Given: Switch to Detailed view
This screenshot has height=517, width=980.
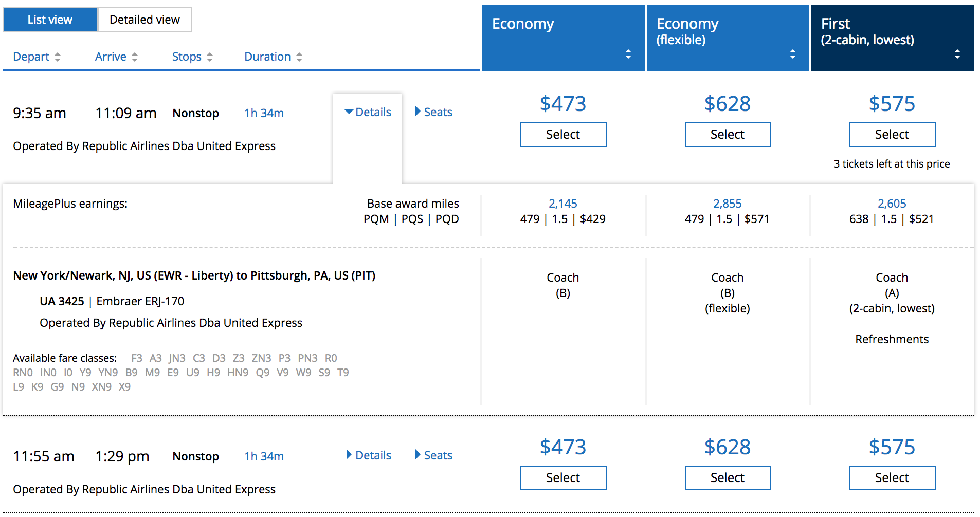Looking at the screenshot, I should pos(144,20).
